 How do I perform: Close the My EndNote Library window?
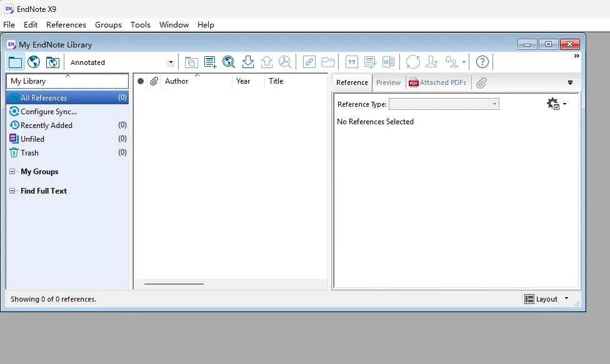coord(569,44)
